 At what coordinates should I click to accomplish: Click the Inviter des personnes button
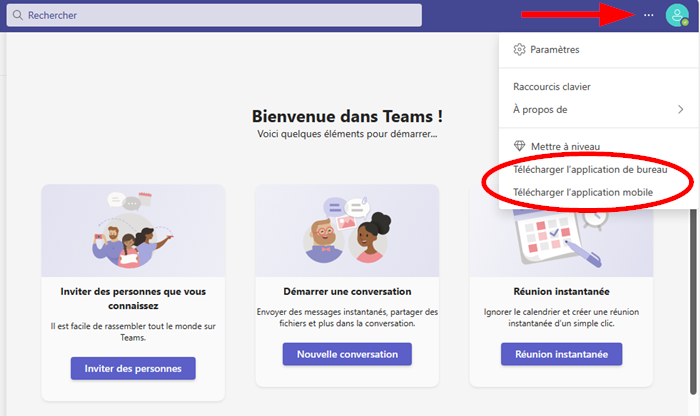(x=133, y=368)
